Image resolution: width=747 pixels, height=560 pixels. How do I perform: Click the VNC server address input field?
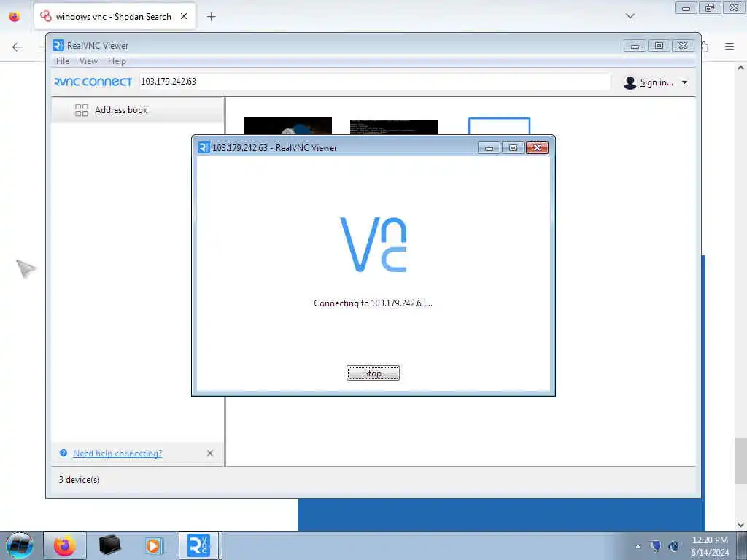374,82
